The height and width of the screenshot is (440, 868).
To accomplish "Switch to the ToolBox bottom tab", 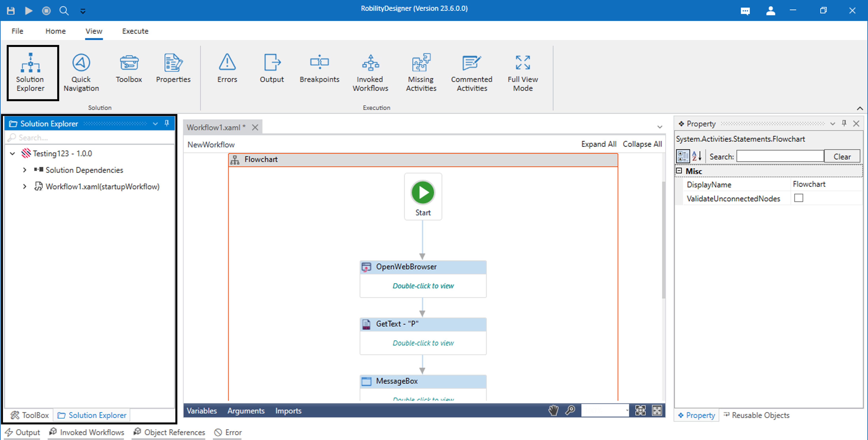I will (x=30, y=415).
